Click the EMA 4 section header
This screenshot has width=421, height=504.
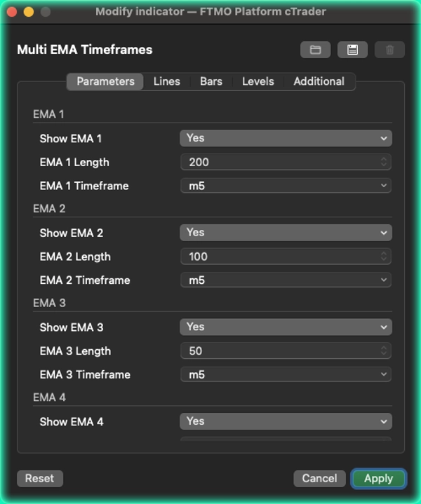point(49,397)
